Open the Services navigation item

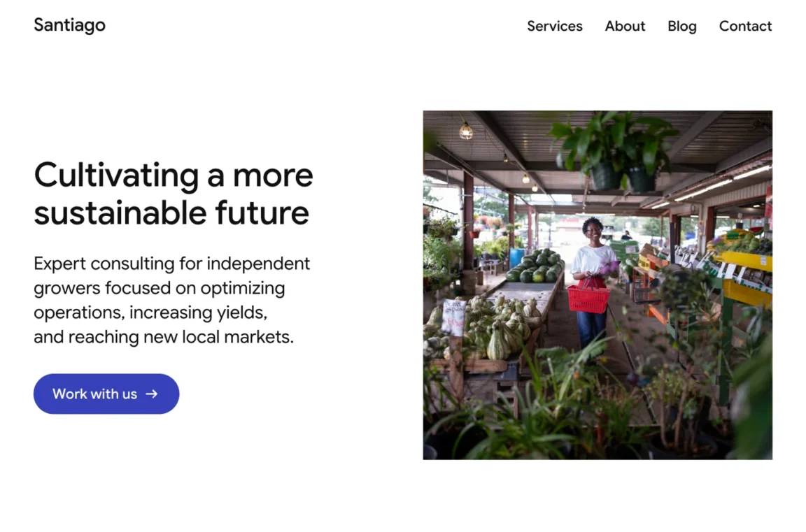pyautogui.click(x=554, y=26)
